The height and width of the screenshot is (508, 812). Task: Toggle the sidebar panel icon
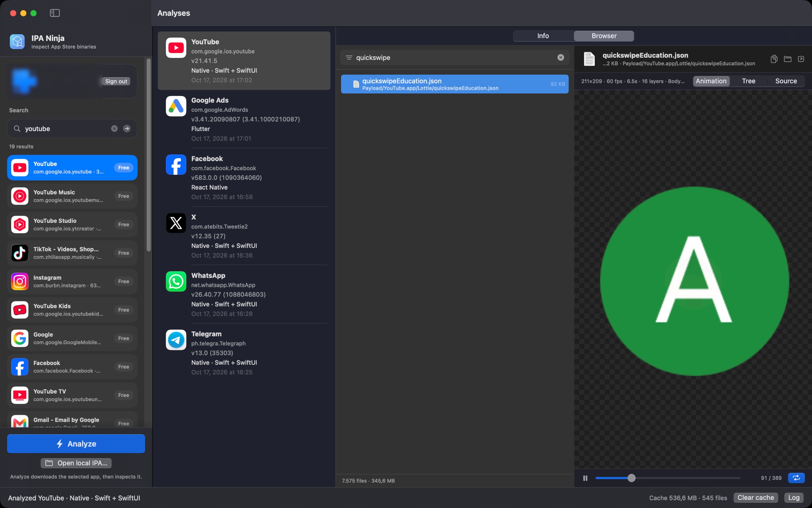[x=55, y=13]
